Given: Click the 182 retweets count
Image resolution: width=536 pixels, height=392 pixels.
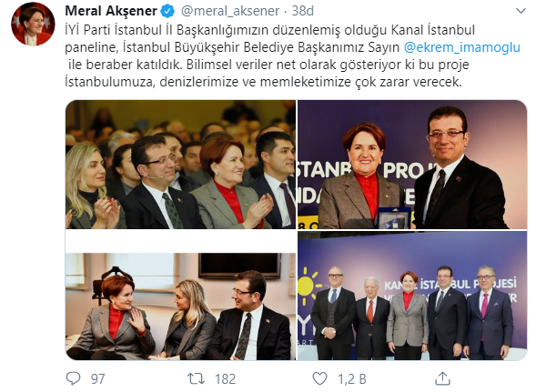Looking at the screenshot, I should [x=225, y=378].
